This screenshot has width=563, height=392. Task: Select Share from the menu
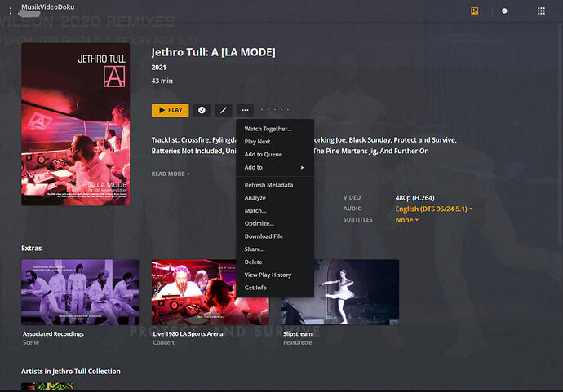pyautogui.click(x=275, y=249)
